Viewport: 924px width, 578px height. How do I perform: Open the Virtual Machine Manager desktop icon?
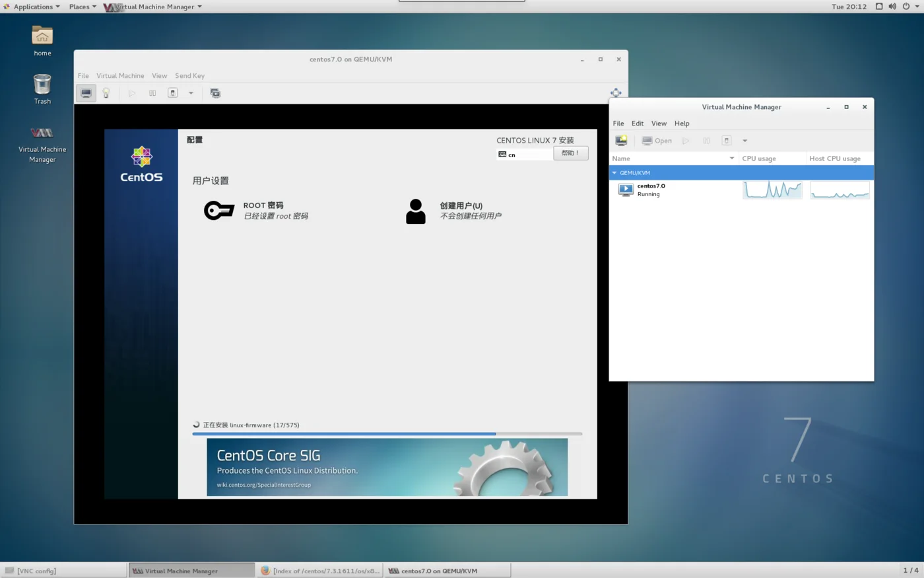click(x=42, y=143)
